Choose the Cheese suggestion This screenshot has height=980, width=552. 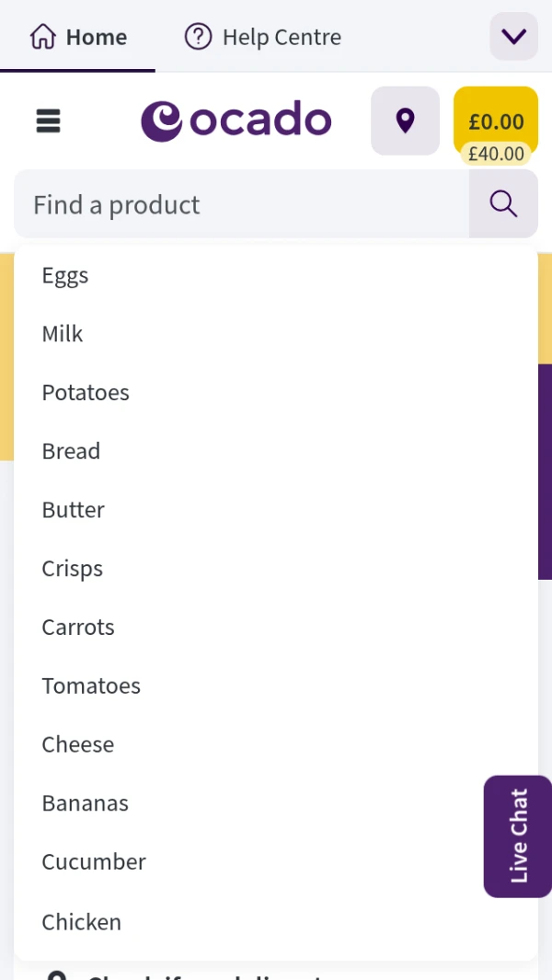(x=78, y=744)
